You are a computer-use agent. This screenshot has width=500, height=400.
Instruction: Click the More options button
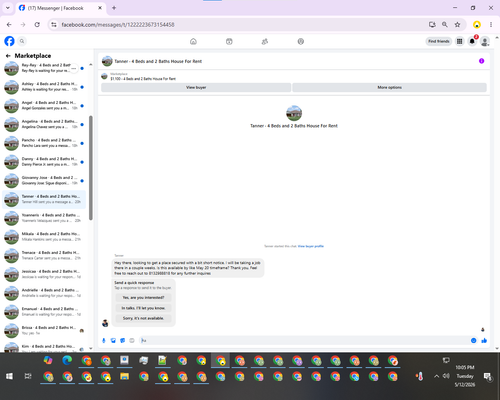[389, 87]
